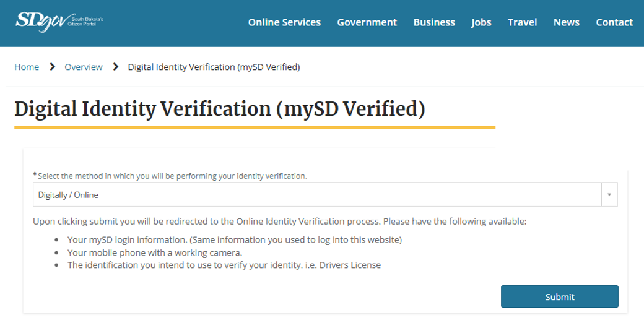This screenshot has height=323, width=644.
Task: Open the Government menu
Action: pos(367,22)
